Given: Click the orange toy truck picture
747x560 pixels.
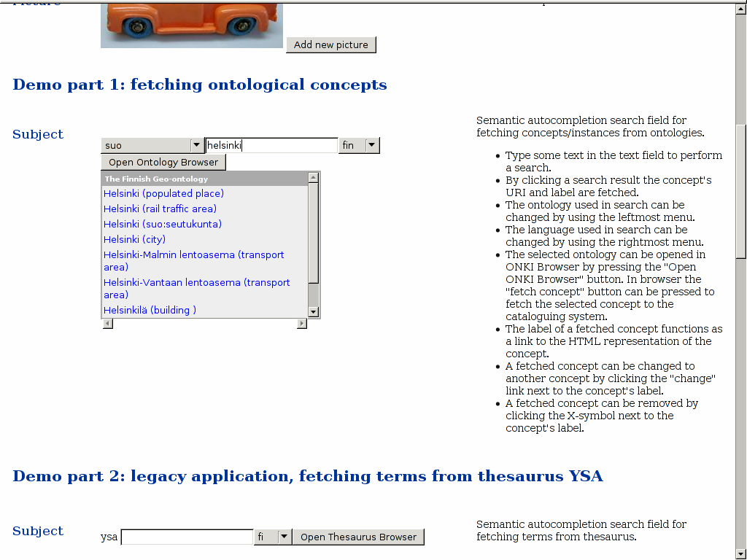Looking at the screenshot, I should tap(192, 26).
